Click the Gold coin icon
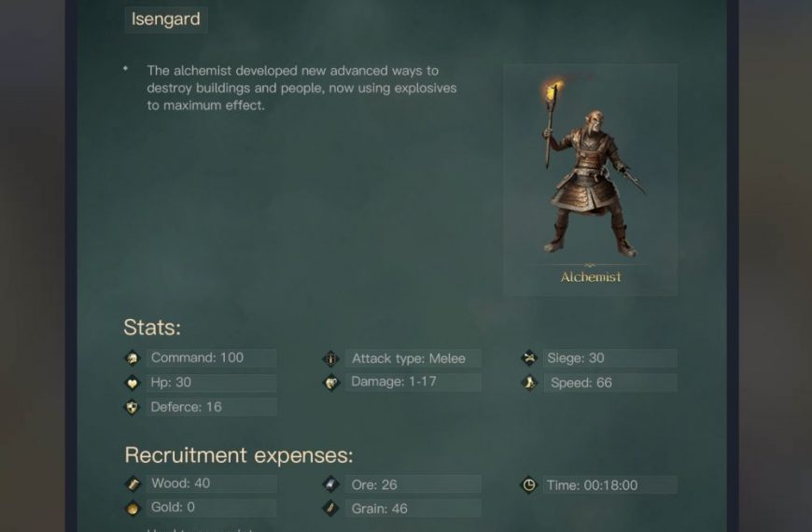Screen dimensions: 812x532 [133, 508]
